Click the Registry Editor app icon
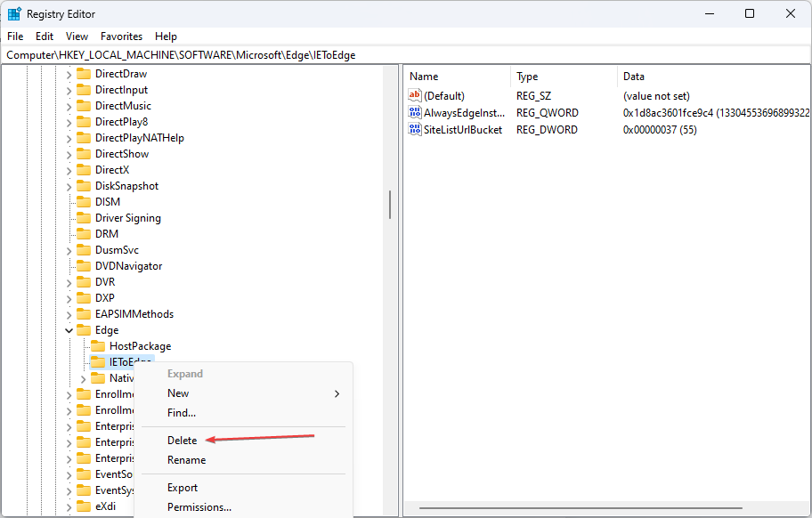The image size is (812, 518). pos(14,14)
